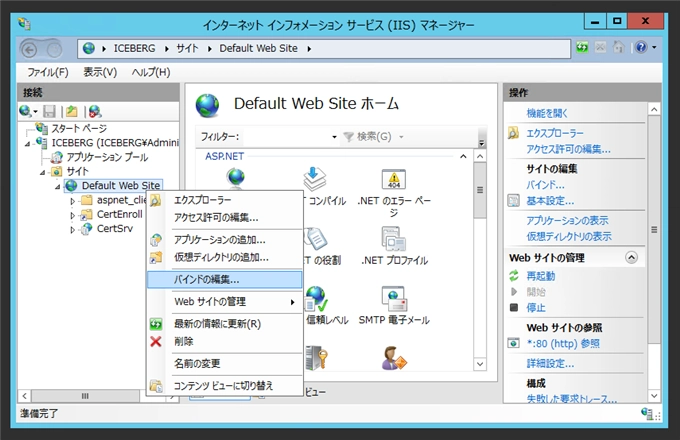Click the actions pane vertical scrollbar thumb

point(654,229)
